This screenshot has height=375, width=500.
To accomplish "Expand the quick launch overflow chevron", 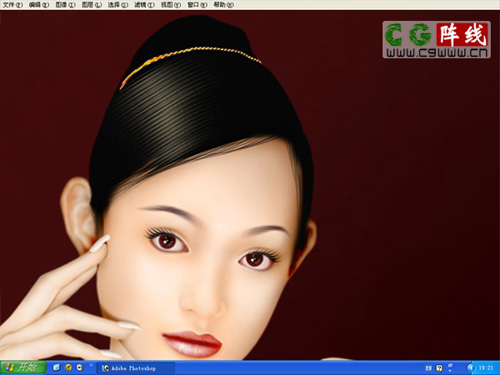I will coord(91,366).
